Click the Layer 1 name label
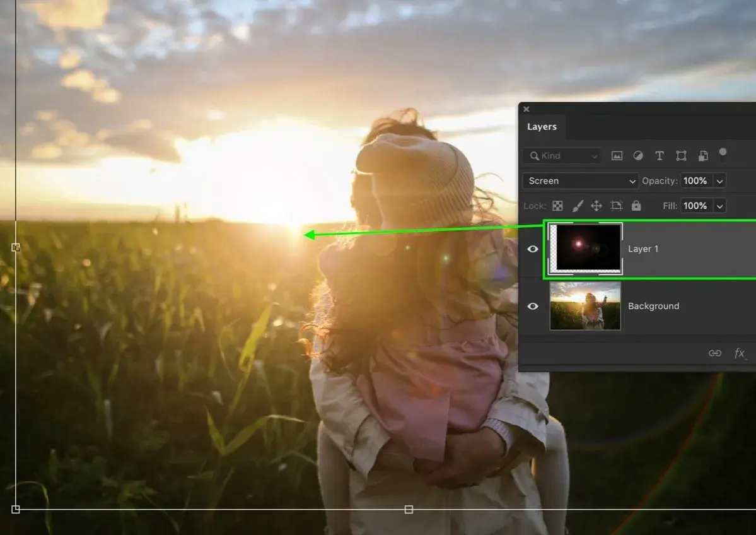Viewport: 756px width, 535px height. pyautogui.click(x=643, y=249)
